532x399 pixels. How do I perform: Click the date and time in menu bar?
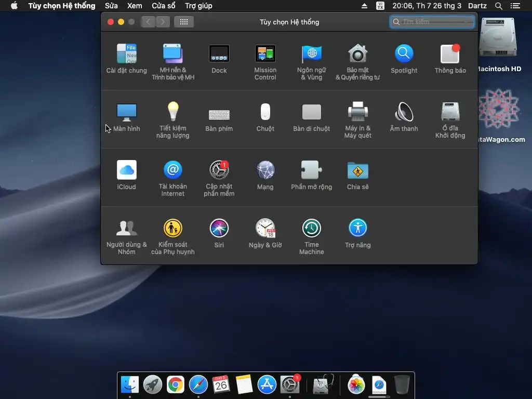[x=427, y=6]
